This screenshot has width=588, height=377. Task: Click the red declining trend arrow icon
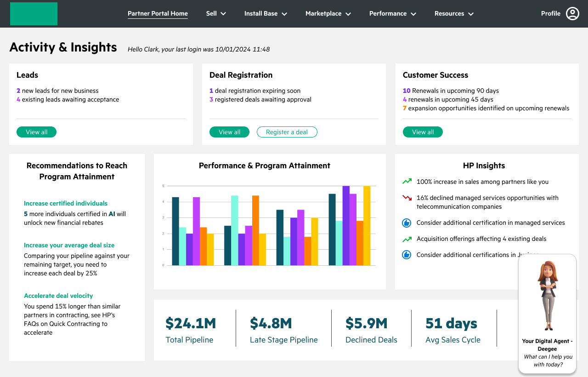(407, 198)
